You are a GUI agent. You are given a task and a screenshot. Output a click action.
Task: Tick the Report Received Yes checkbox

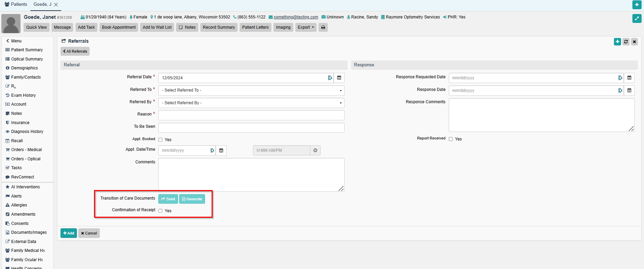coord(451,139)
